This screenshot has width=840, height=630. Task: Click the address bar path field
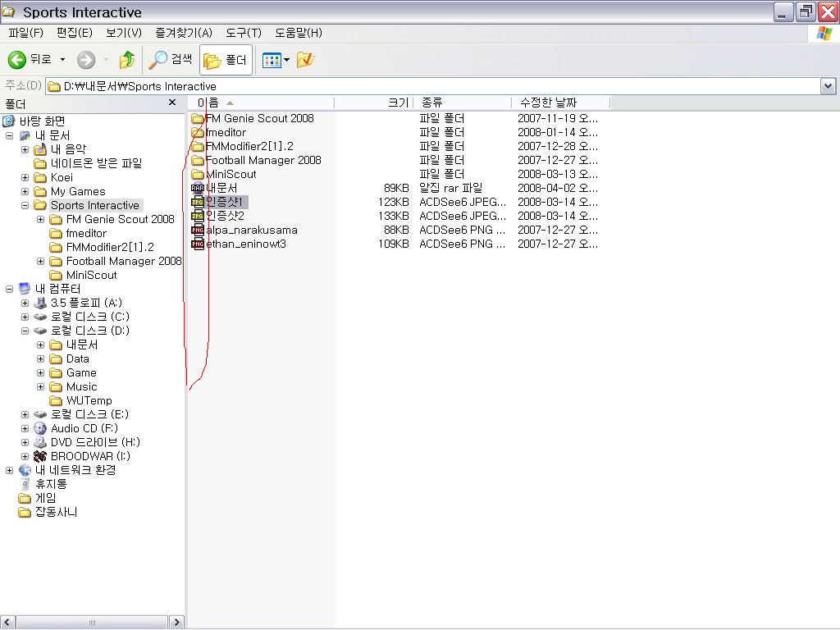(x=433, y=86)
